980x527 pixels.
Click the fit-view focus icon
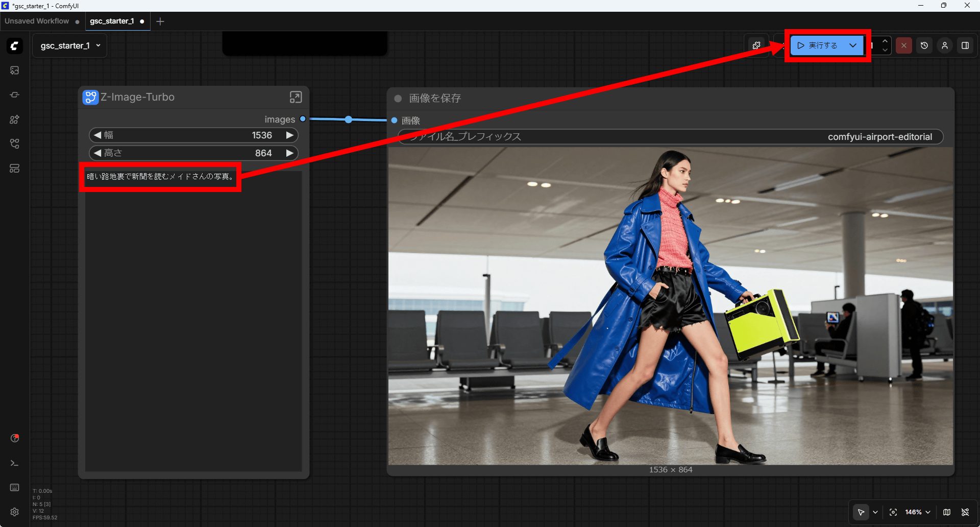click(893, 512)
